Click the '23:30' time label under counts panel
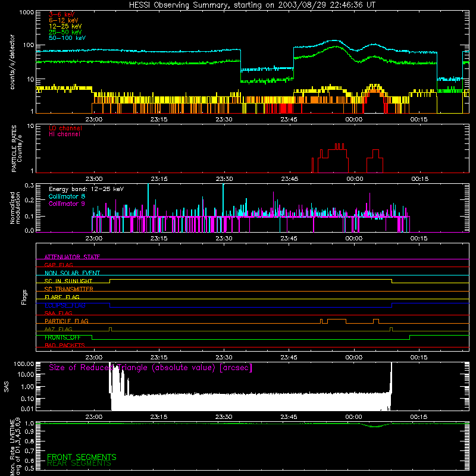 pos(224,120)
